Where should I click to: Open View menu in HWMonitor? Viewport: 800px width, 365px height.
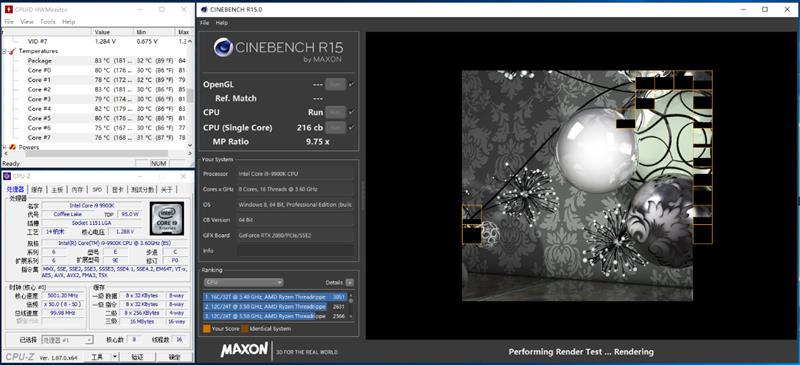click(x=27, y=22)
